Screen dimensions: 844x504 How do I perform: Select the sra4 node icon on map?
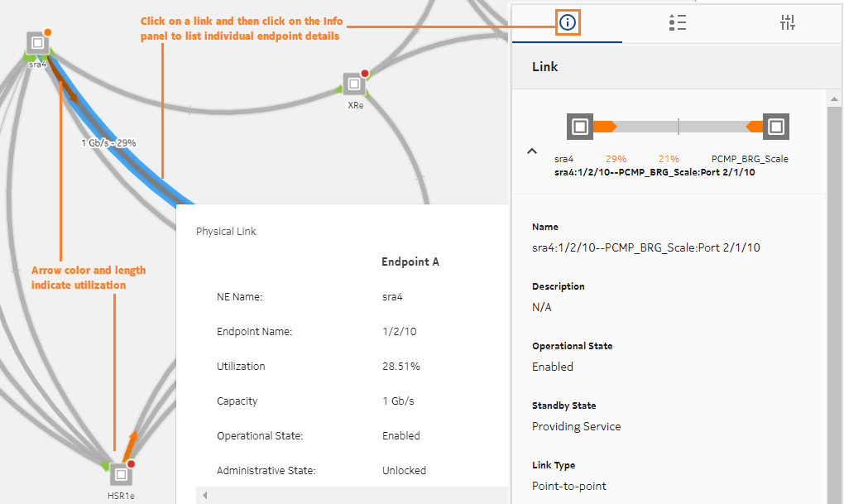pos(36,43)
